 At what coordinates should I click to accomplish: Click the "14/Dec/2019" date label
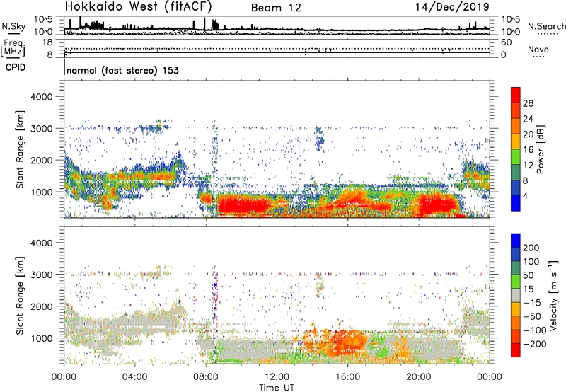coord(452,6)
